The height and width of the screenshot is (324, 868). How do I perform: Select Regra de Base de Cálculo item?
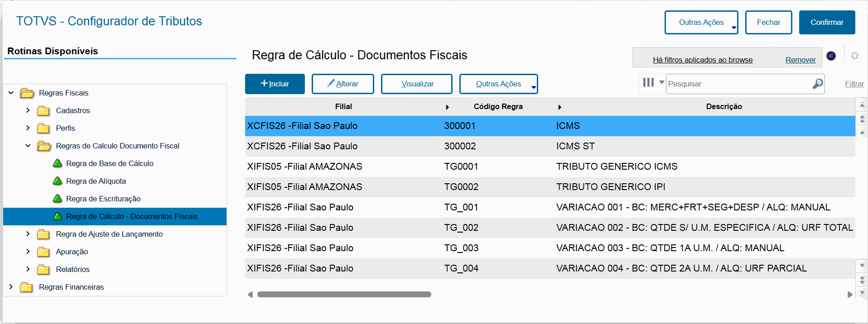pos(110,163)
